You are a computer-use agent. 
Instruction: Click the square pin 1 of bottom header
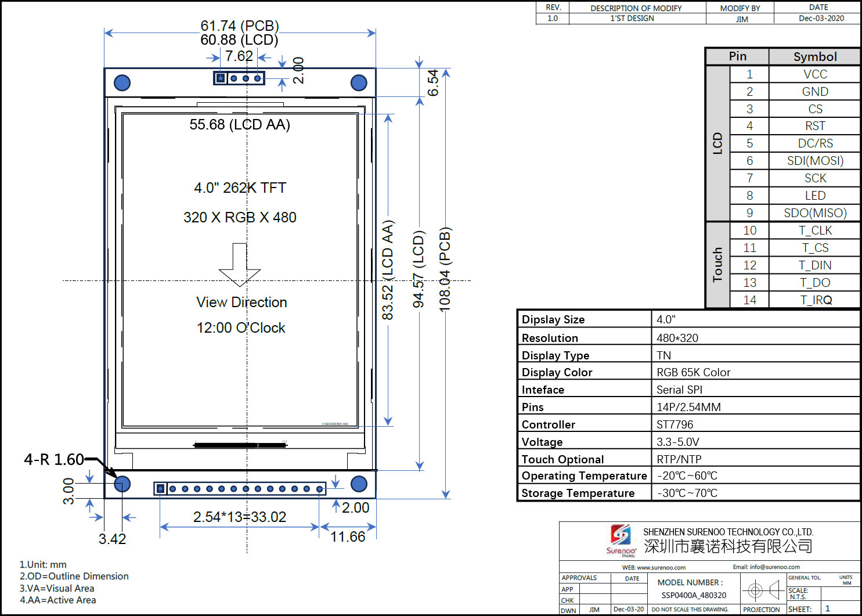tap(160, 489)
